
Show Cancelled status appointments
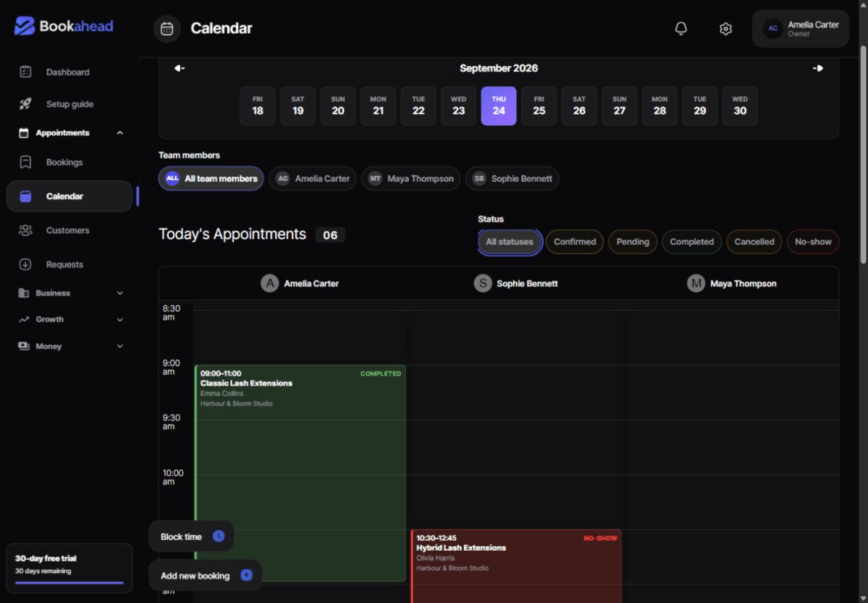(x=754, y=242)
